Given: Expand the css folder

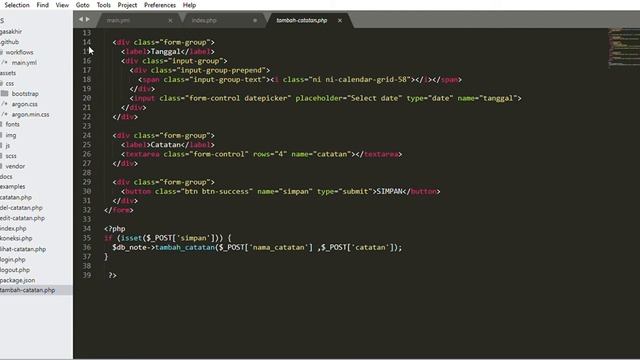Looking at the screenshot, I should click(x=9, y=83).
